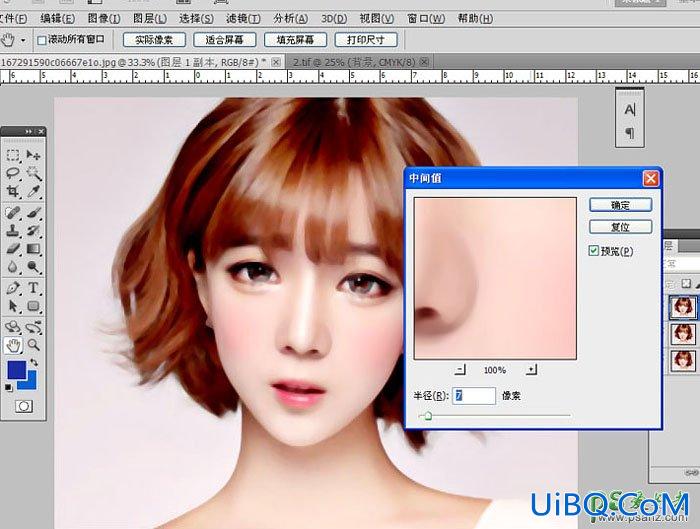
Task: Click the radius slider handle
Action: [428, 416]
